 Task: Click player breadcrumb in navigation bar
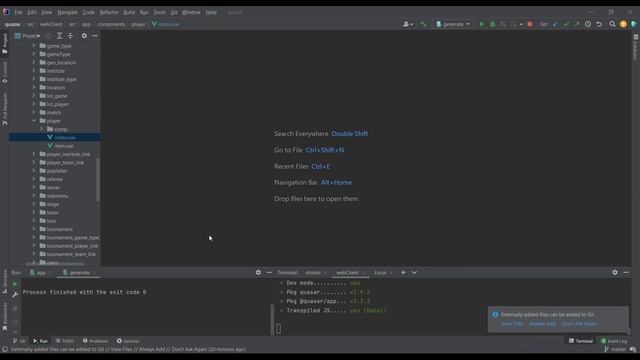(x=138, y=24)
